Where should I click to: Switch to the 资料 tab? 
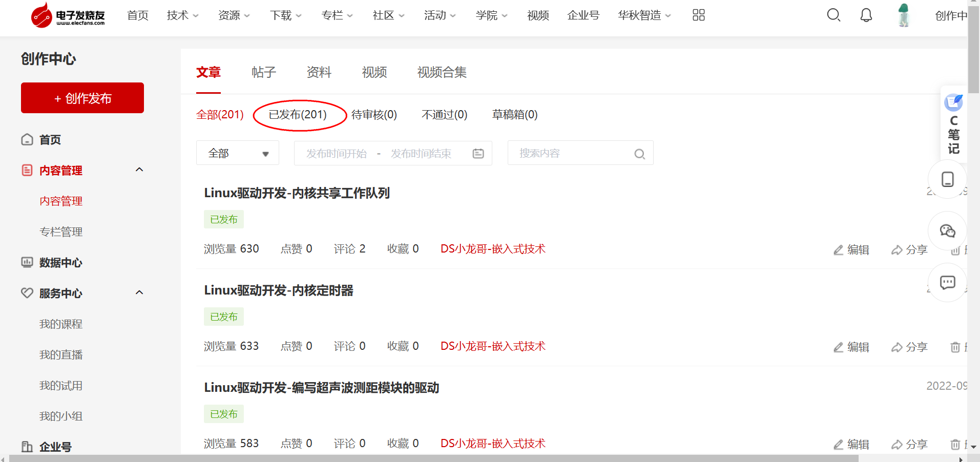[319, 72]
